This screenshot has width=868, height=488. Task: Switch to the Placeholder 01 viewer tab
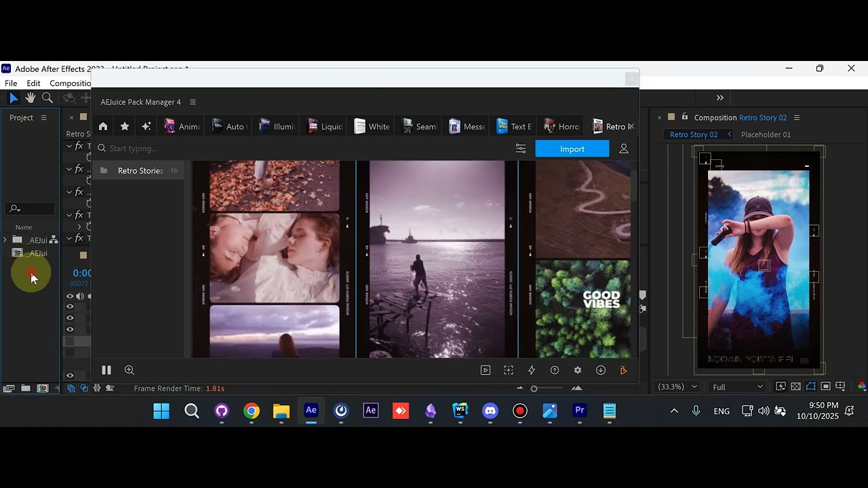coord(766,135)
